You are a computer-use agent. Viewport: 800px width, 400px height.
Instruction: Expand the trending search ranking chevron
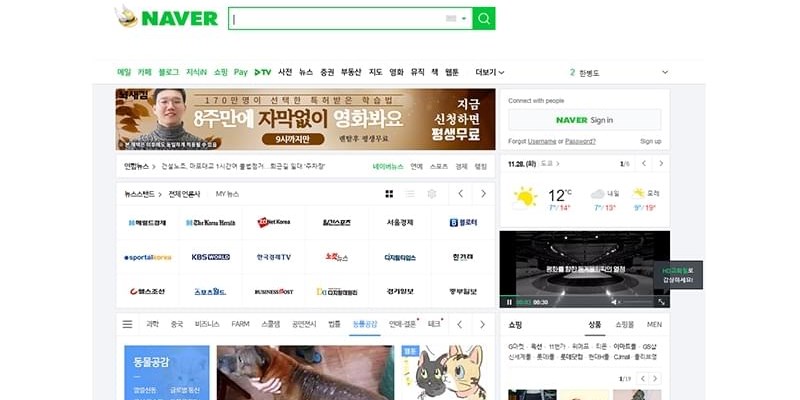(665, 72)
